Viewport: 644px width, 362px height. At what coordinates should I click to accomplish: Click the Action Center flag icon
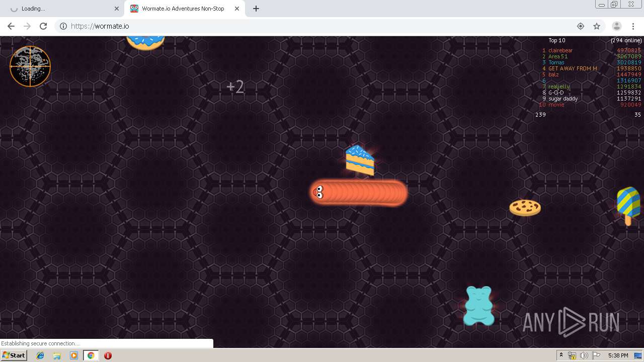click(x=596, y=355)
